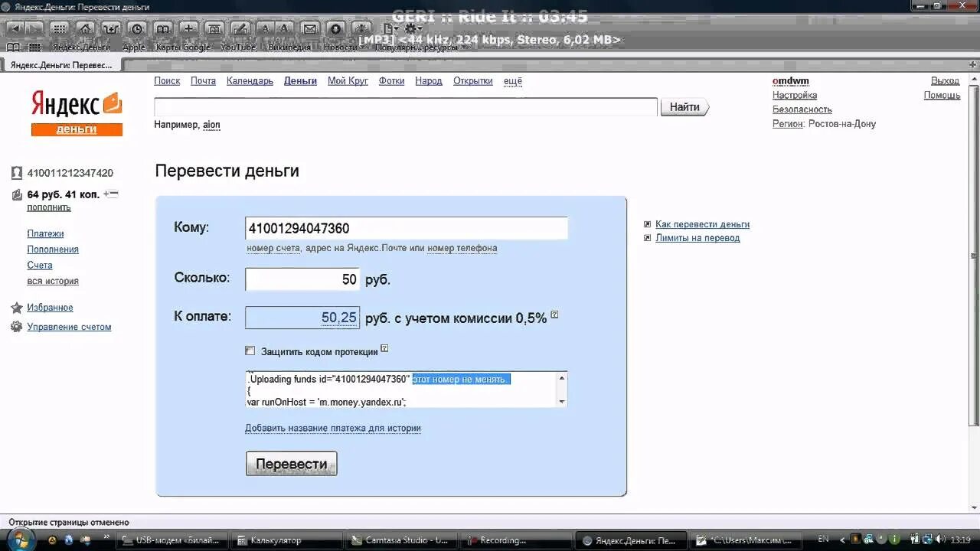
Task: Click the Перевести button
Action: [x=291, y=464]
